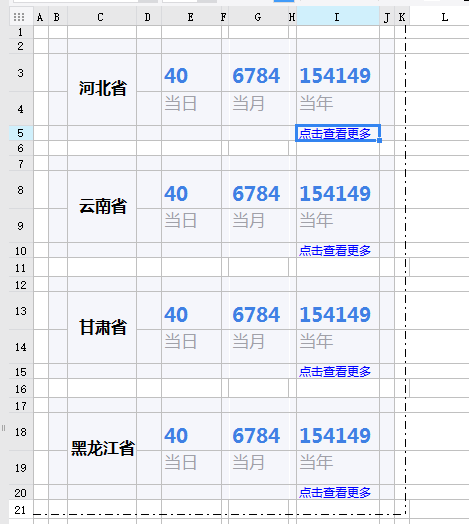
Task: Click the value 40 in row 8
Action: click(x=176, y=193)
